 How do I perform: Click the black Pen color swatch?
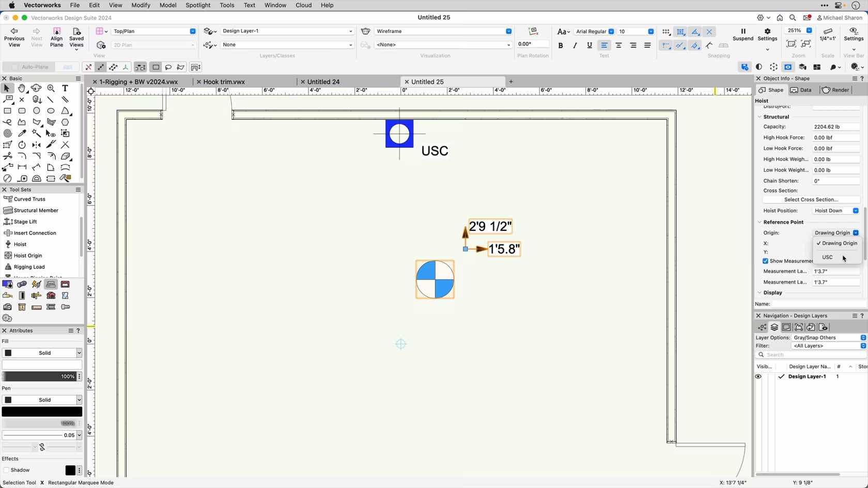[x=42, y=411]
